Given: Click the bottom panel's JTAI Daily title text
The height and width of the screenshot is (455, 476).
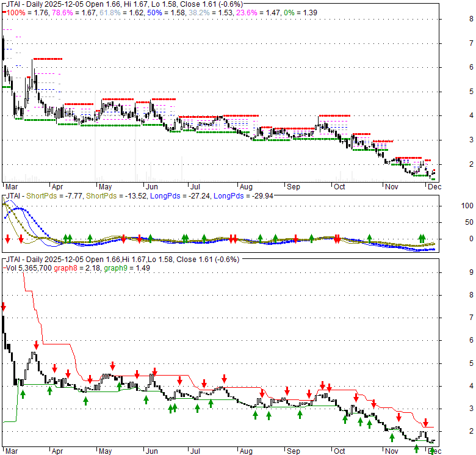Looking at the screenshot, I should pyautogui.click(x=123, y=260).
